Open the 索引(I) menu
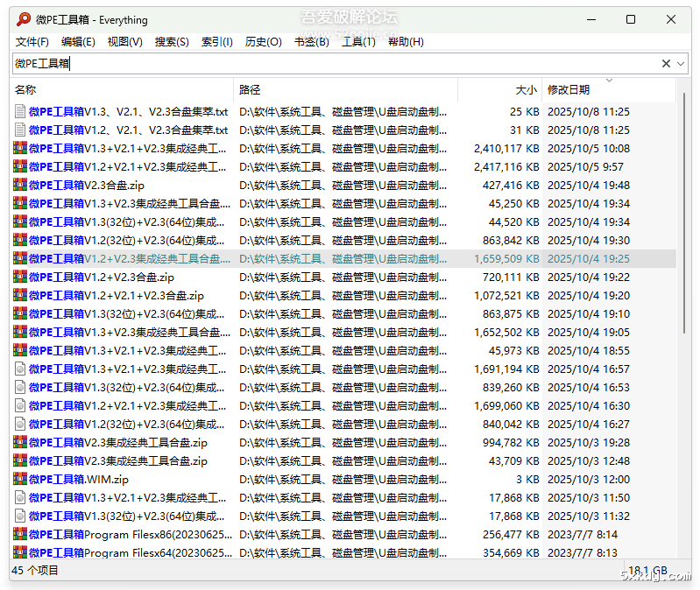Image resolution: width=700 pixels, height=590 pixels. [x=217, y=42]
